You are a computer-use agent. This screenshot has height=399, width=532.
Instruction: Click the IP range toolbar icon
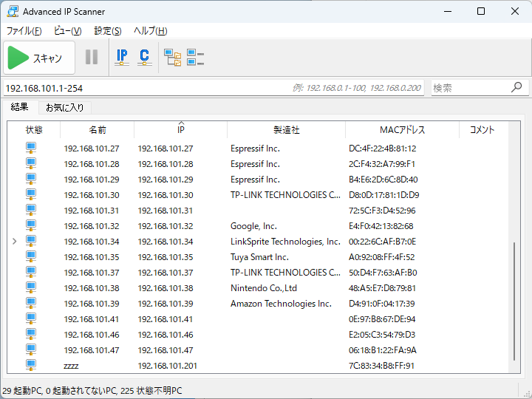coord(122,58)
